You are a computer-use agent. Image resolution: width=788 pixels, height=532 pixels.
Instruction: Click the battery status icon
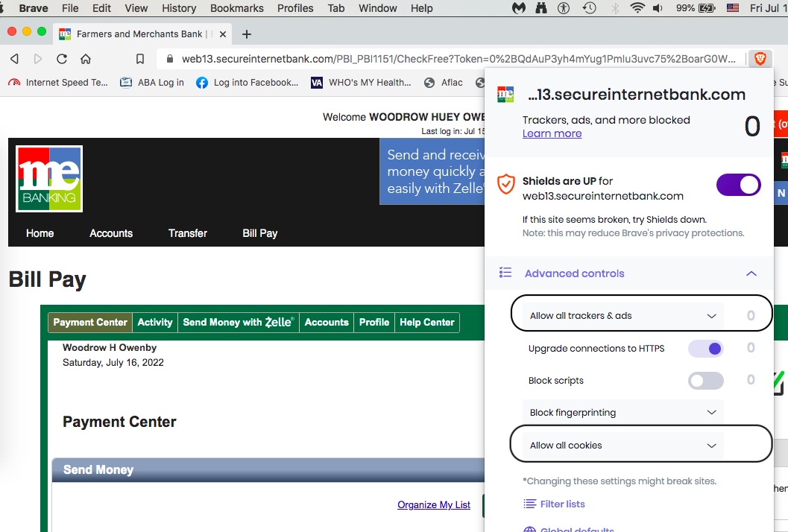click(707, 8)
